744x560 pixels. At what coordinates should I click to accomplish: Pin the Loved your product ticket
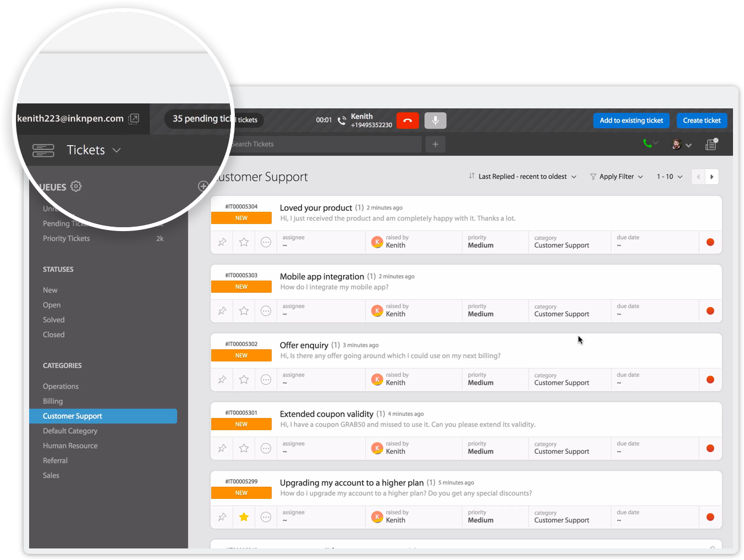[222, 242]
